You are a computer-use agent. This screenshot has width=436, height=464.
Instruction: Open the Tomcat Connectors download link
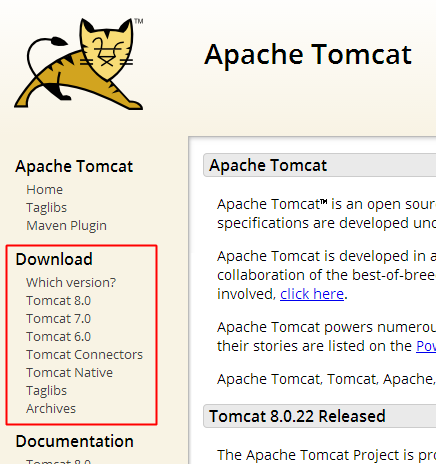(x=84, y=354)
